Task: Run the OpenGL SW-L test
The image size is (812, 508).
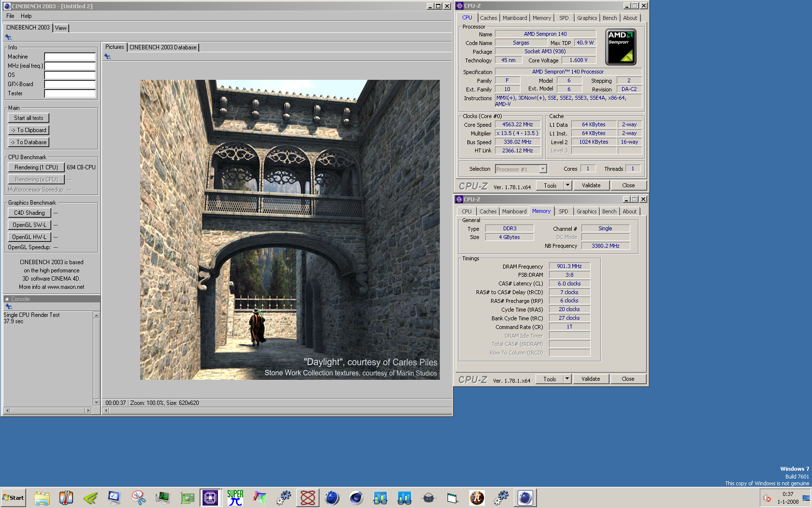Action: 29,225
